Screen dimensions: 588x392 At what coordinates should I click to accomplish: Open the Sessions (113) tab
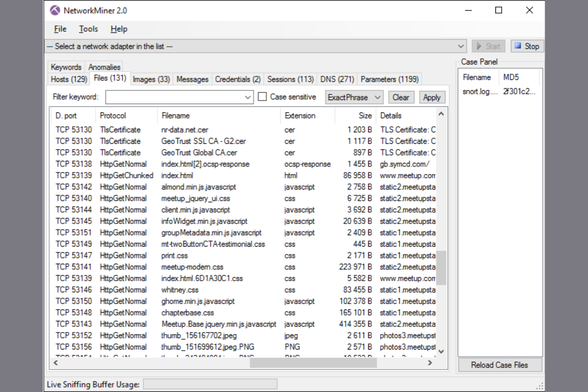(290, 79)
